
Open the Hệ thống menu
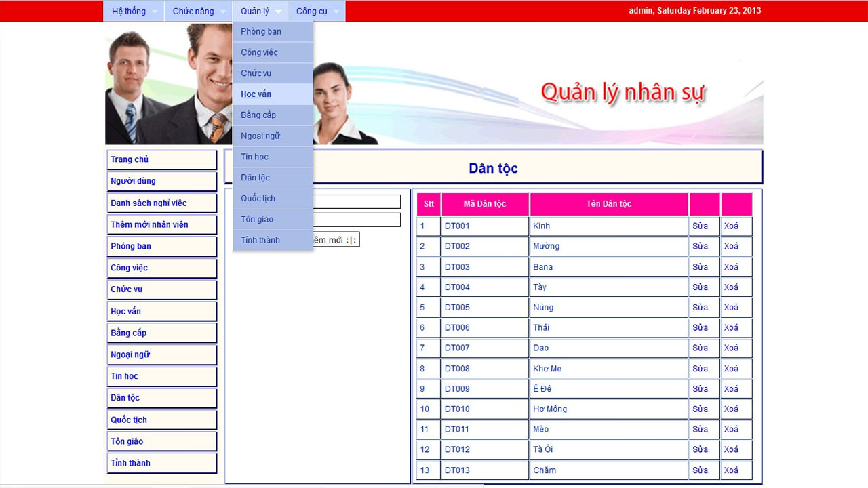(129, 11)
